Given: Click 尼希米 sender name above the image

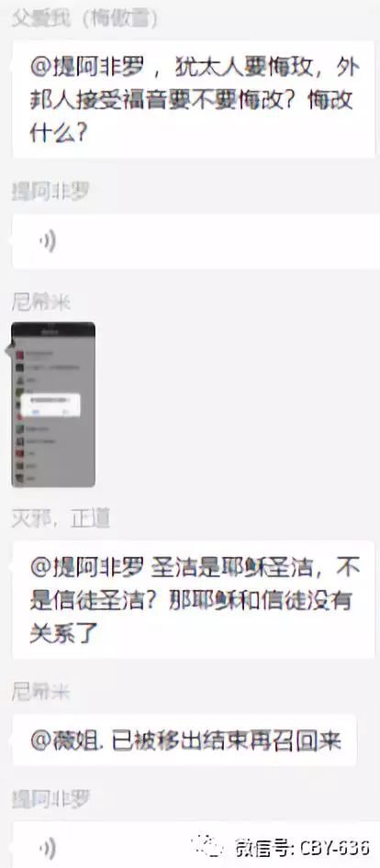Looking at the screenshot, I should pyautogui.click(x=41, y=302).
